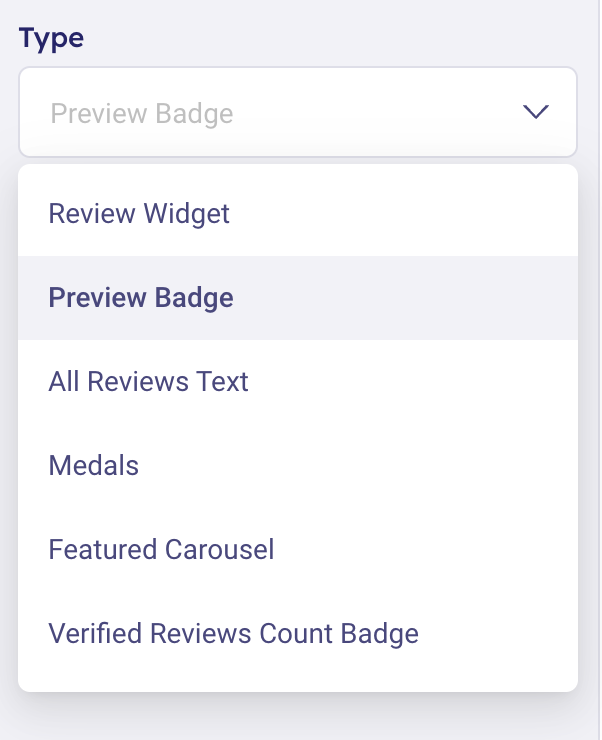Set type to Medals
The image size is (602, 740).
click(x=94, y=465)
